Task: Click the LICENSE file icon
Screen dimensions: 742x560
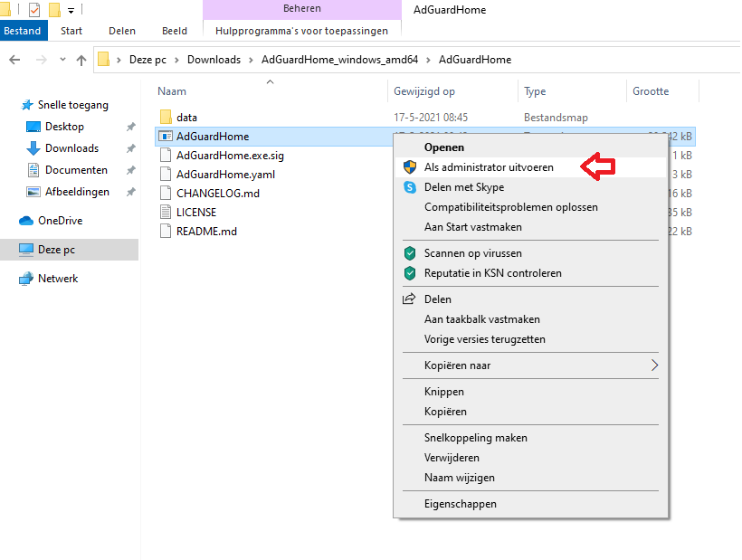Action: click(x=166, y=212)
